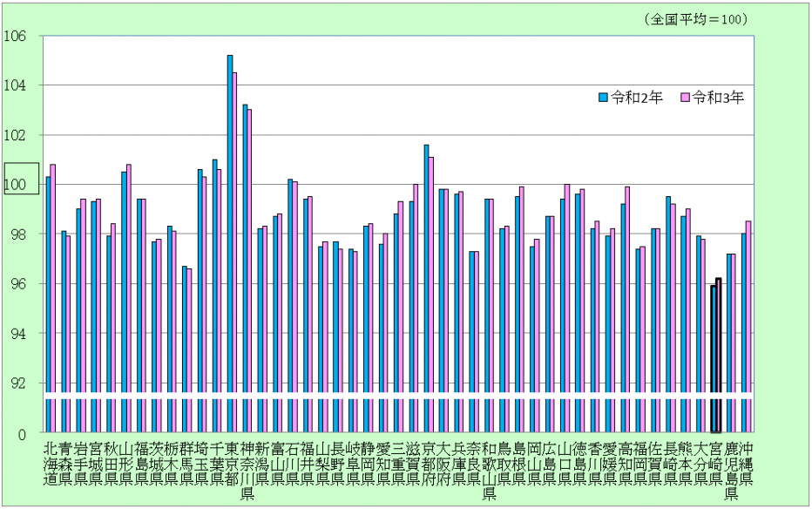Click the 104 y-axis label

15,85
